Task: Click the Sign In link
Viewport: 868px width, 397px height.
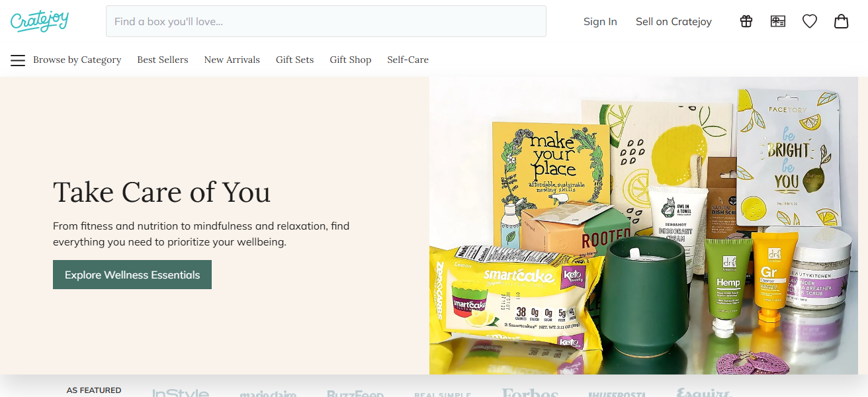Action: coord(600,21)
